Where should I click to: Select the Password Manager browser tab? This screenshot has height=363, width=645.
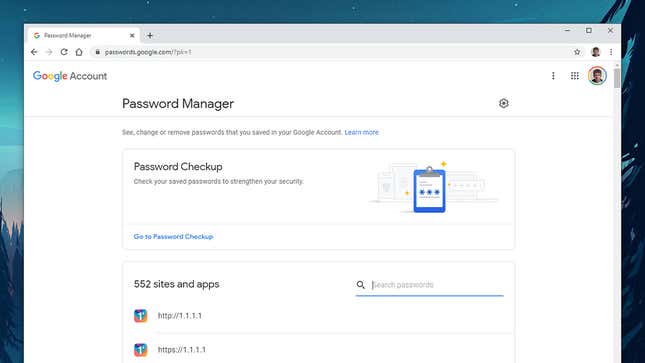84,35
